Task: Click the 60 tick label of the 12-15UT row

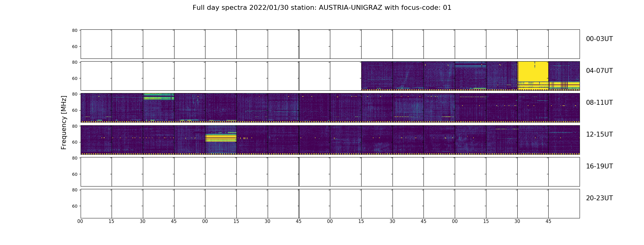Action: click(x=75, y=142)
